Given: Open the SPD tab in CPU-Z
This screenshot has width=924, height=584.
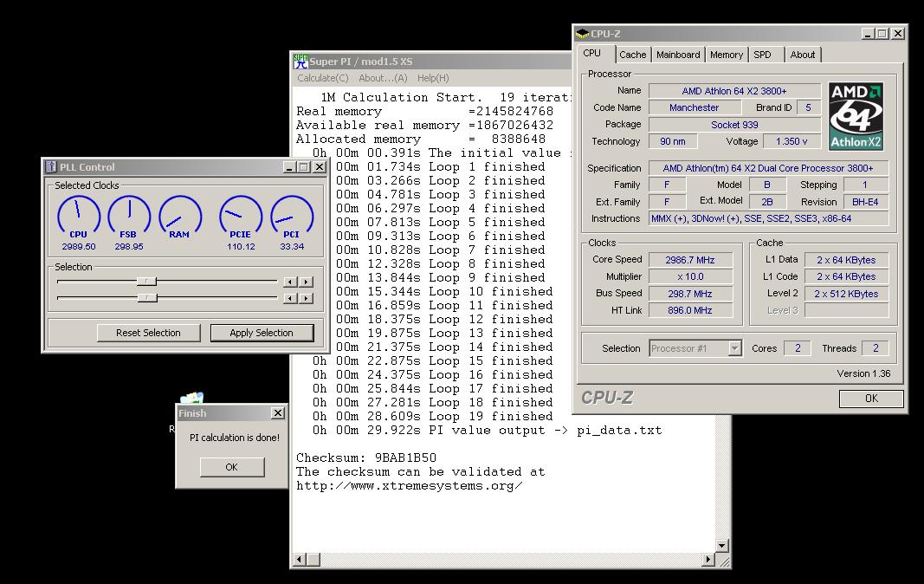Looking at the screenshot, I should point(762,55).
